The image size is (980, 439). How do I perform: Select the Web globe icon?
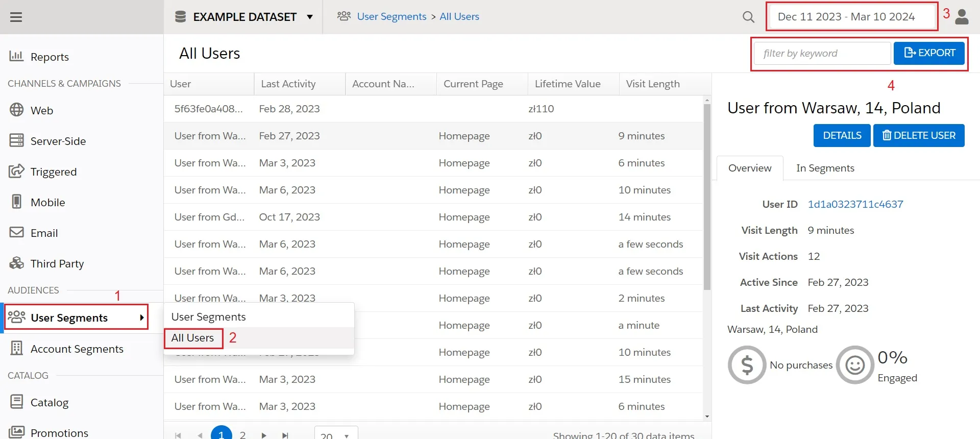[x=17, y=110]
